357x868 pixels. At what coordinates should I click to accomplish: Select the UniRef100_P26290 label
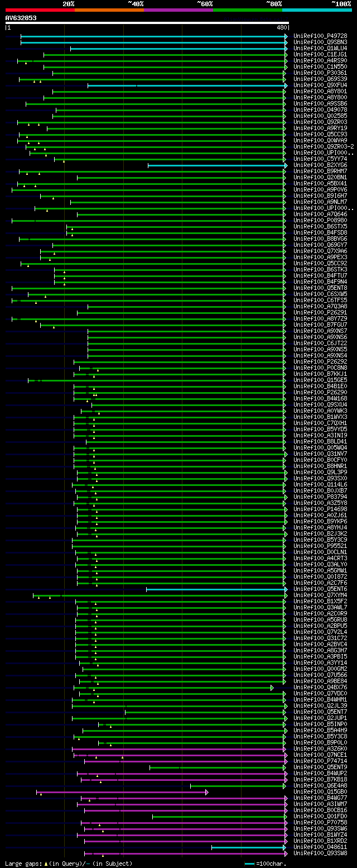coord(320,393)
